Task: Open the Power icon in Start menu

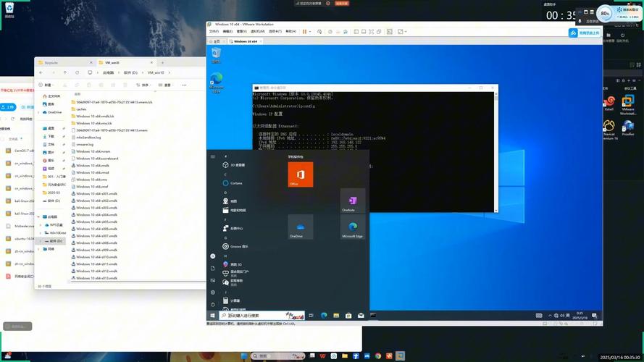Action: click(212, 303)
